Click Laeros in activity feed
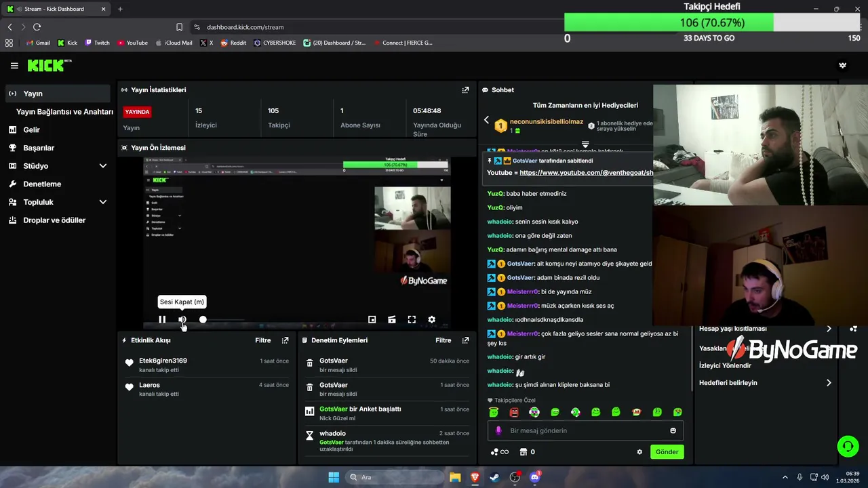Screen dimensions: 868x488 149,385
